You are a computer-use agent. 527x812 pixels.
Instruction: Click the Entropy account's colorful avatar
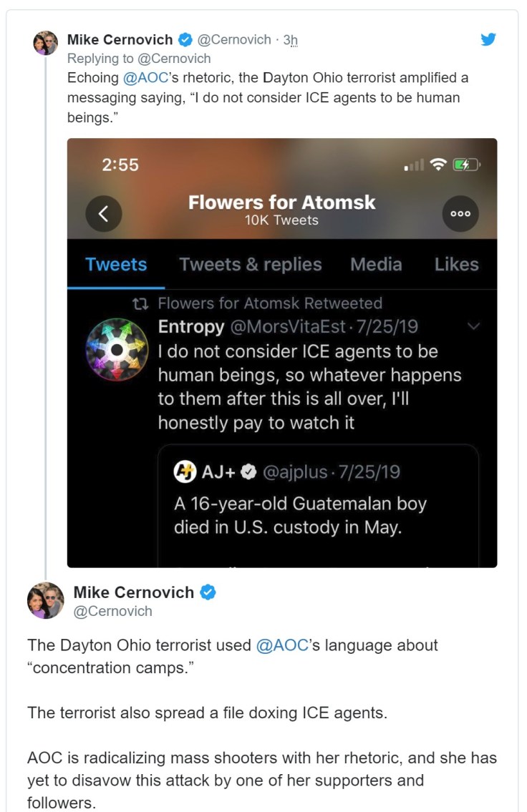(x=116, y=348)
